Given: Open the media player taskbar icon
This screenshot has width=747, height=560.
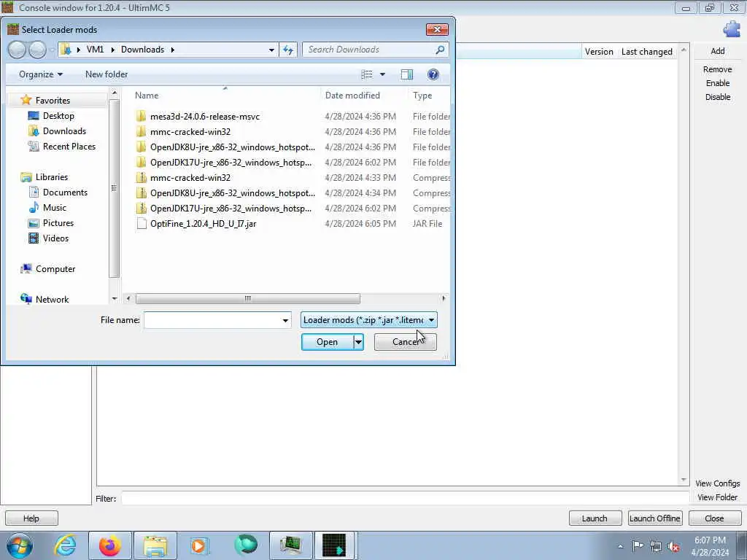Looking at the screenshot, I should coord(200,545).
